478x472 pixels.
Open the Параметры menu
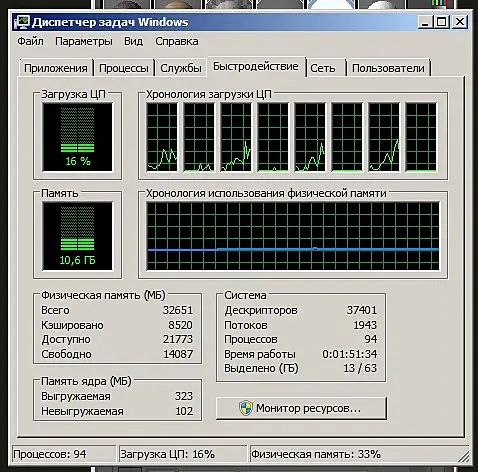point(84,41)
